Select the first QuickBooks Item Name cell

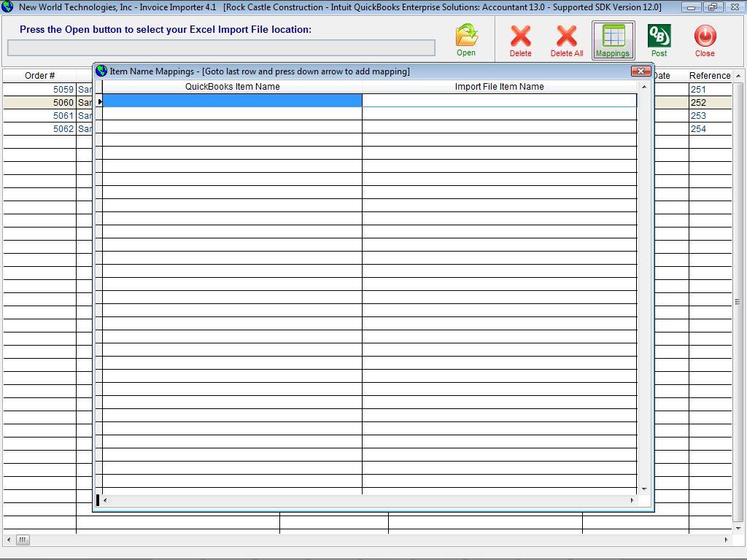pyautogui.click(x=232, y=101)
